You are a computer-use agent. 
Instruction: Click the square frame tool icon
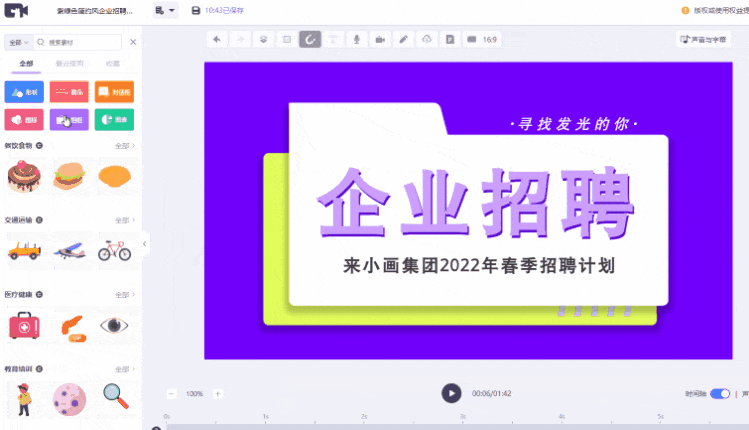pyautogui.click(x=287, y=40)
